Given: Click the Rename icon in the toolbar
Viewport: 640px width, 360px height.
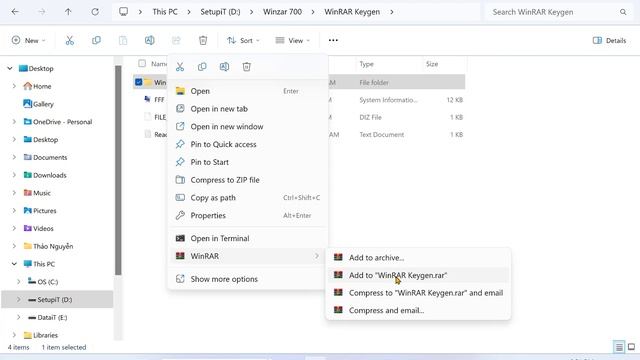Looking at the screenshot, I should pyautogui.click(x=149, y=40).
